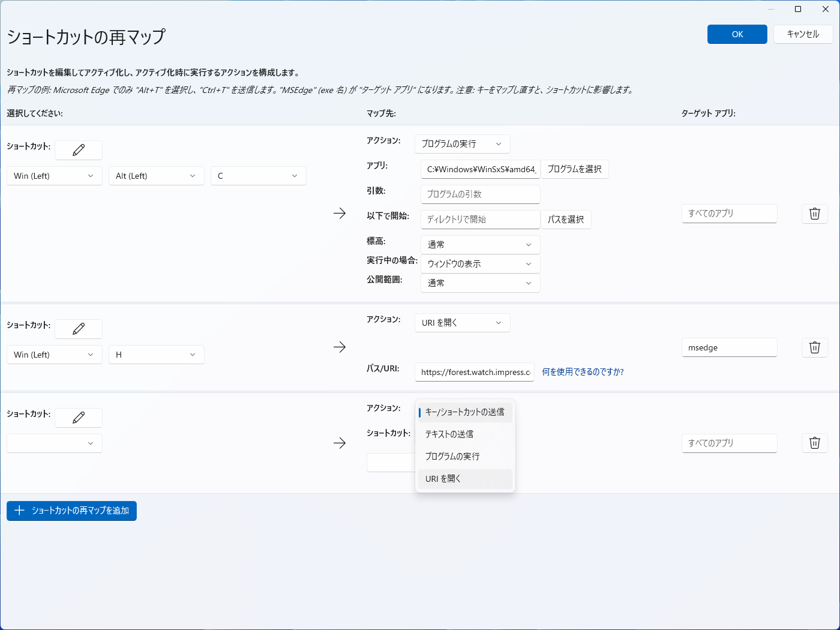Open the Win (Left) key dropdown in second row
Screen dimensions: 840x630
(55, 355)
